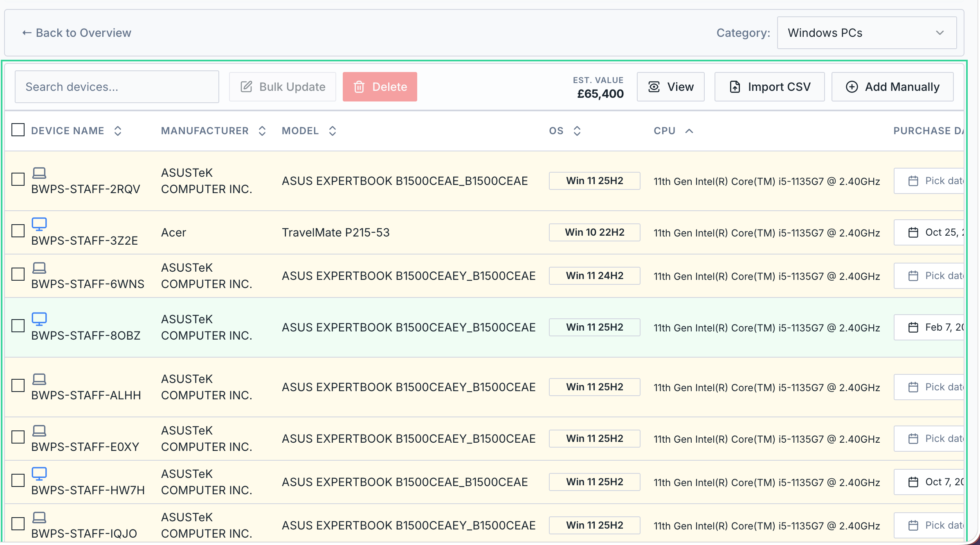
Task: Select the BWPS-STAFF-8OBZ row checkbox
Action: (18, 326)
